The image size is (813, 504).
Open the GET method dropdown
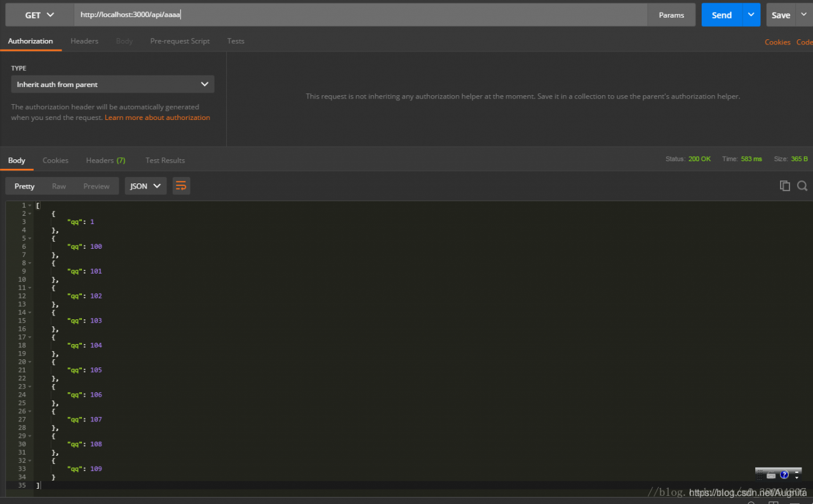pos(39,15)
